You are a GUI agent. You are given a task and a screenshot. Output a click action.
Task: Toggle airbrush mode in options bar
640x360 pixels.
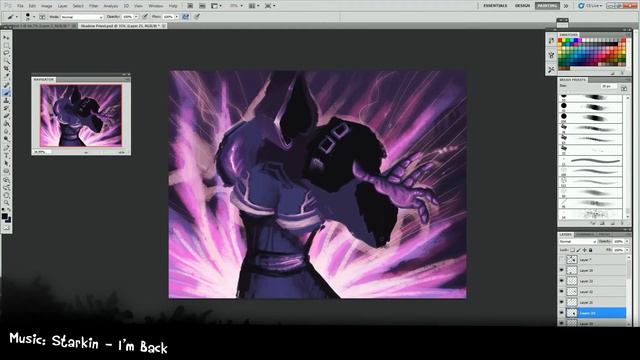[186, 17]
